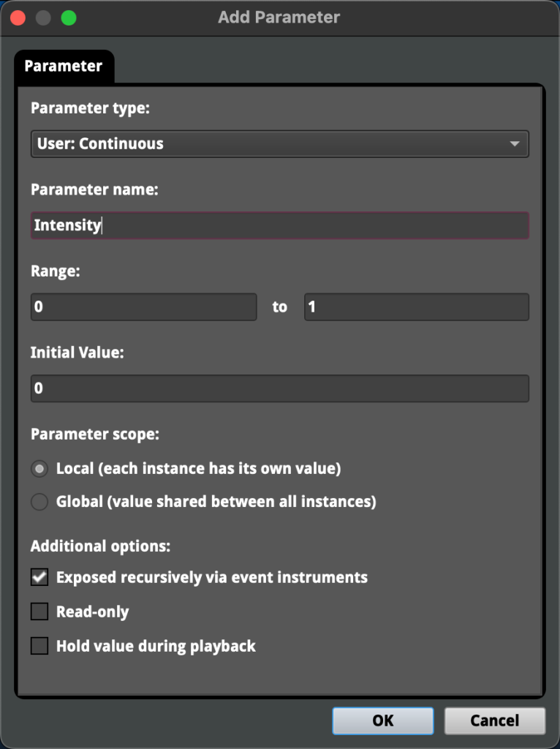Uncheck Exposed recursively via event instruments
The width and height of the screenshot is (560, 749).
(x=39, y=578)
